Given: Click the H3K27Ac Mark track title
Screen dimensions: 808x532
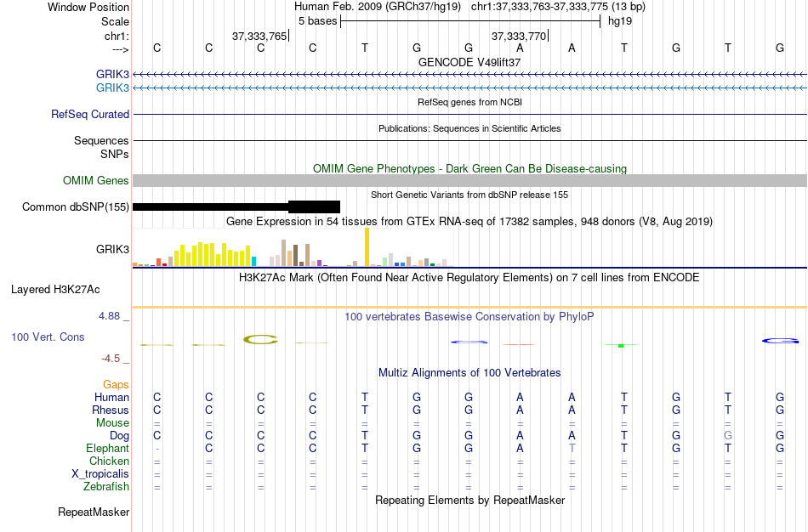Looking at the screenshot, I should pos(469,278).
